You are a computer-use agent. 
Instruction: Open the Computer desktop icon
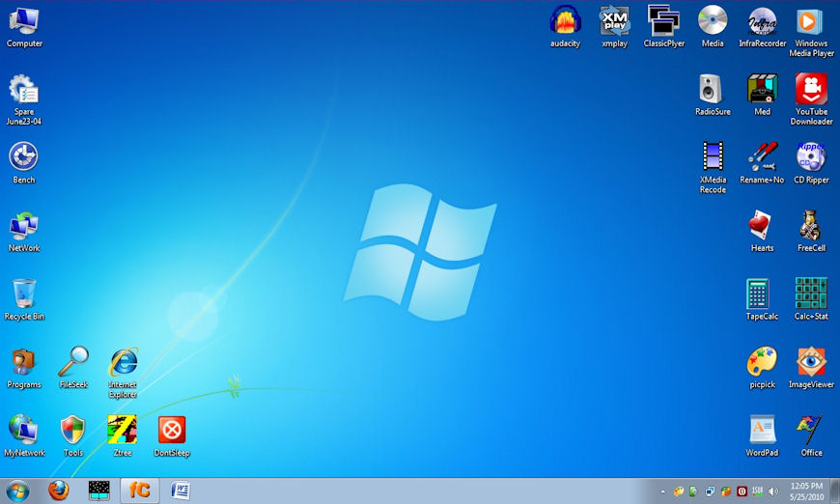(x=24, y=27)
